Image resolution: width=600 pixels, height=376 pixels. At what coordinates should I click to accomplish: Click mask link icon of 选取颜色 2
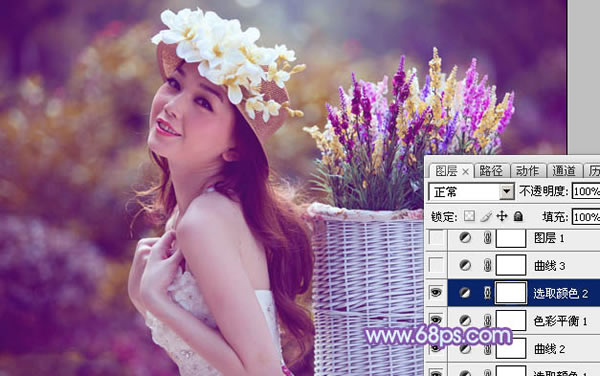(x=487, y=293)
